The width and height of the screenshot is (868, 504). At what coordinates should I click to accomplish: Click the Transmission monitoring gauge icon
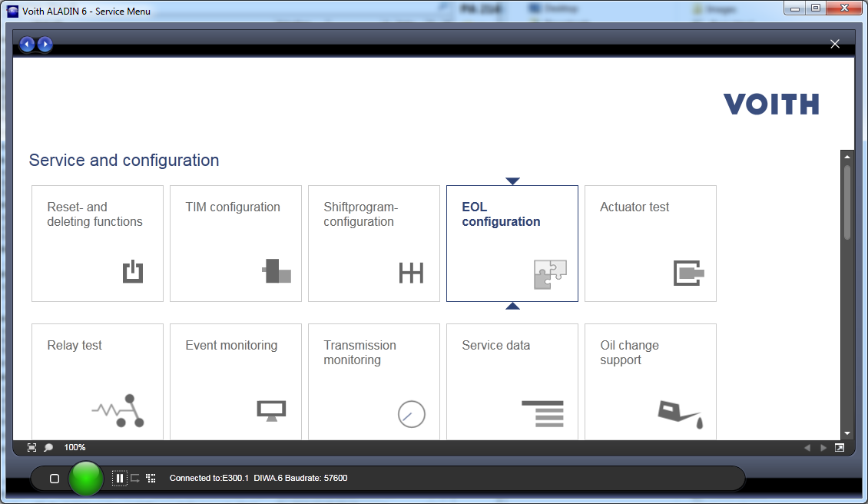coord(411,413)
